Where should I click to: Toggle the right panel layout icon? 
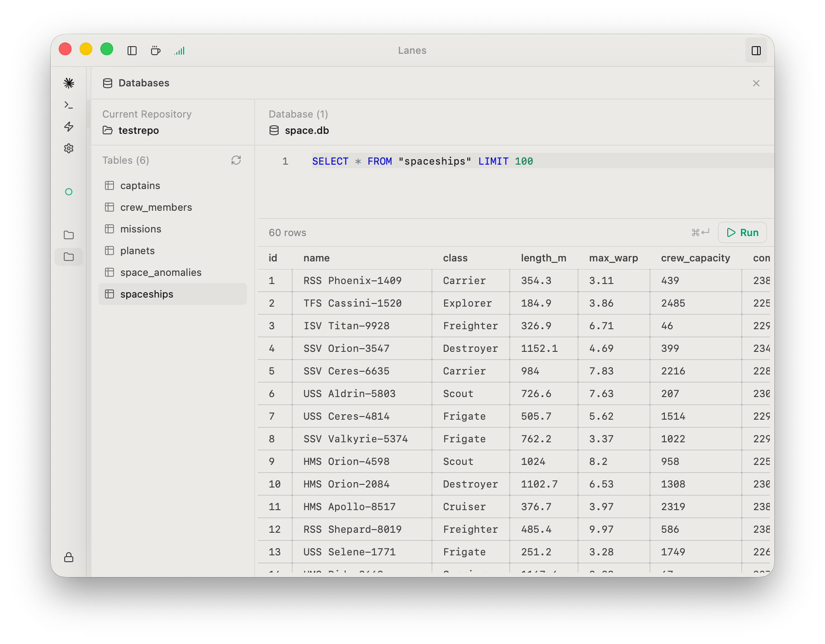(756, 51)
